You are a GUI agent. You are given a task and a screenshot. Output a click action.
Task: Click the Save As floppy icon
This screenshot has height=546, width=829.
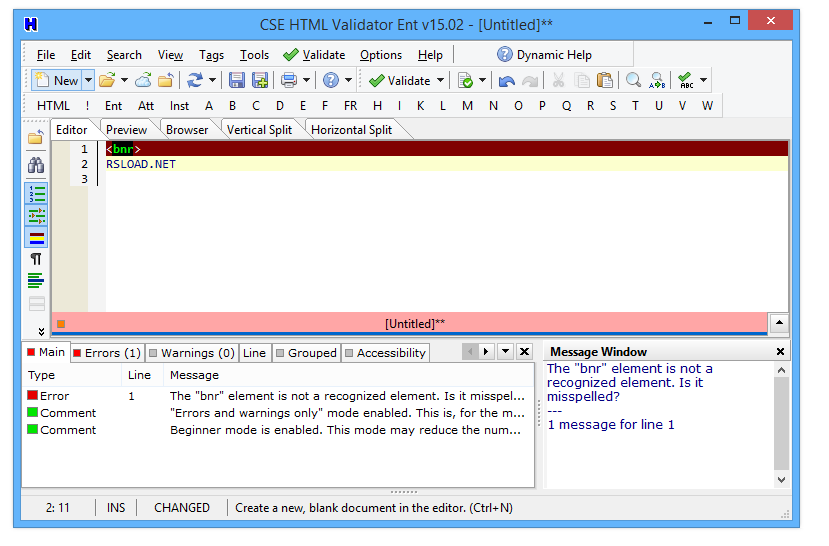(x=260, y=81)
